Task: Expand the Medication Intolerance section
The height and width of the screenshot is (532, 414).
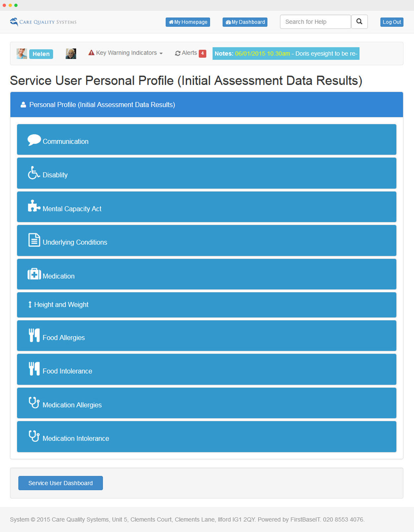Action: pos(76,438)
